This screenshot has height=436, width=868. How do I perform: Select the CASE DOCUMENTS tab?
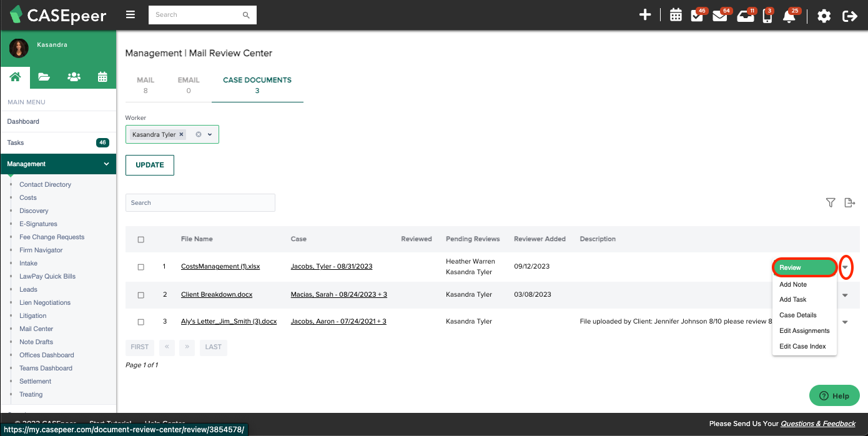[x=257, y=86]
